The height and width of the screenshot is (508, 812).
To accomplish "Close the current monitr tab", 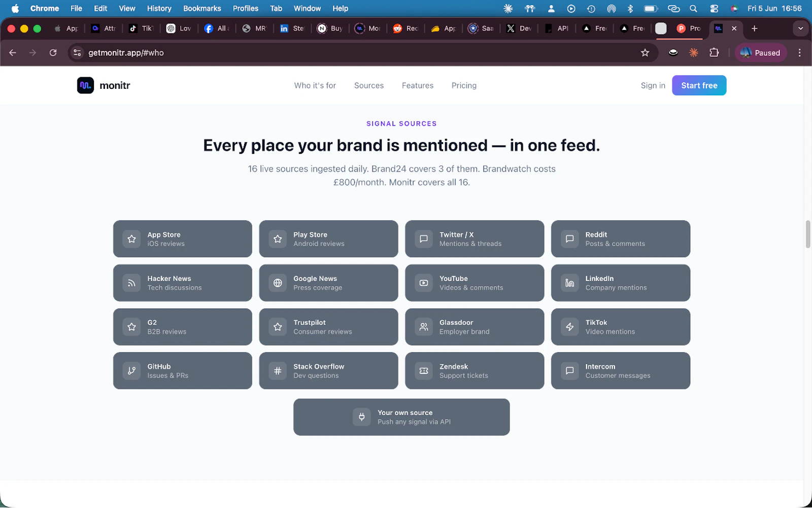I will pyautogui.click(x=734, y=28).
